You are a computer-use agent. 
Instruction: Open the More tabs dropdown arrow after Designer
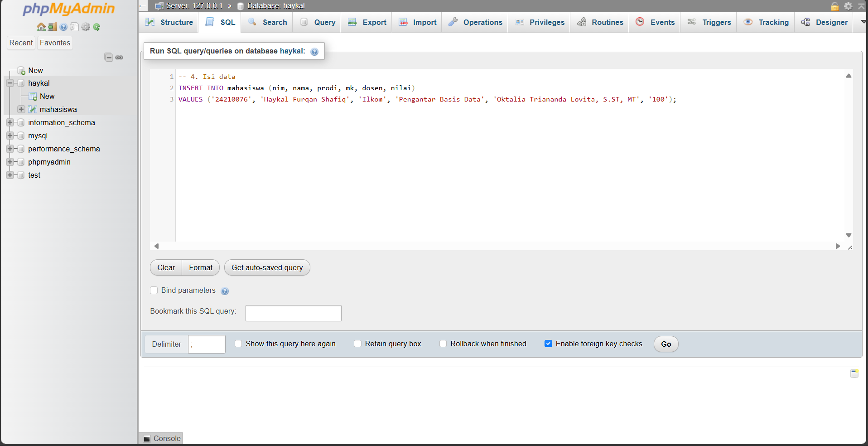[x=863, y=22]
